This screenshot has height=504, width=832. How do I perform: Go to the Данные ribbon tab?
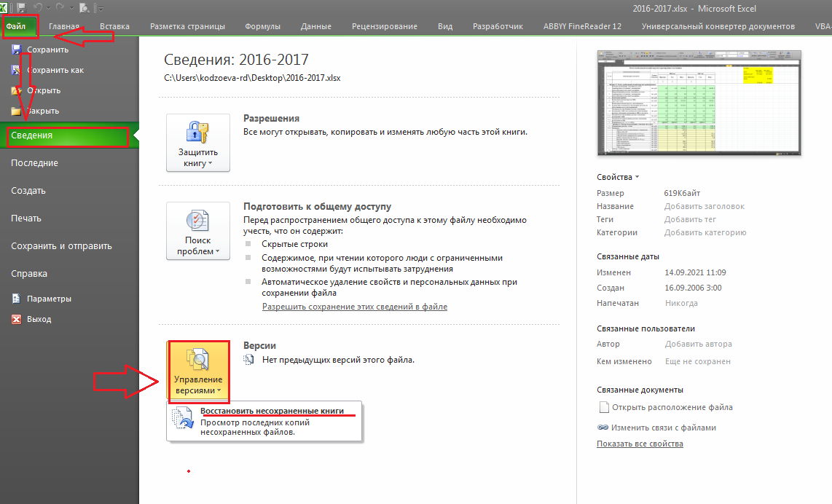[315, 26]
